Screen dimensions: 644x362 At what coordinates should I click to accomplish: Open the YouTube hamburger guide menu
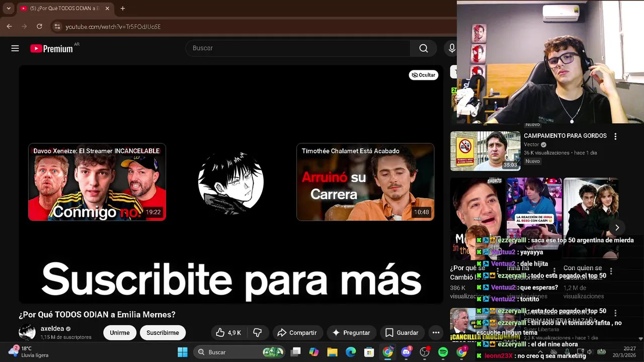tap(15, 48)
